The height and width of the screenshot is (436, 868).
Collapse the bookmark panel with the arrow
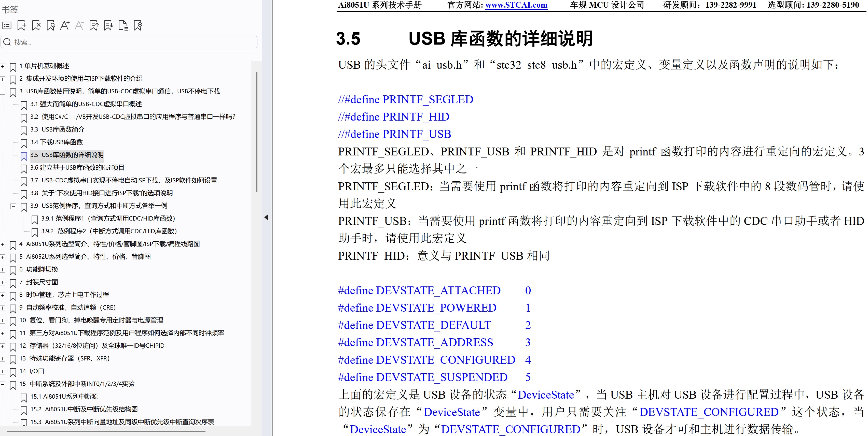pyautogui.click(x=266, y=217)
